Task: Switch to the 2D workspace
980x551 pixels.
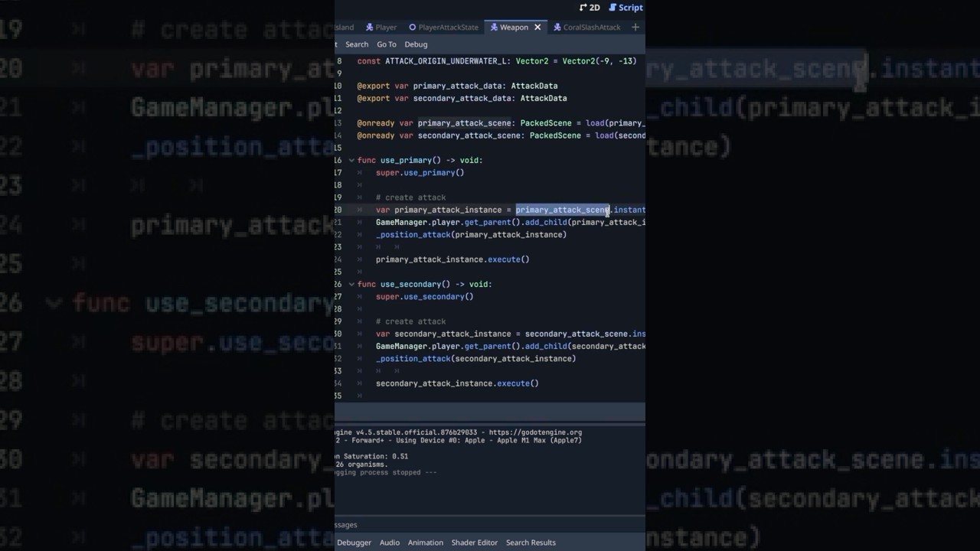Action: coord(590,8)
